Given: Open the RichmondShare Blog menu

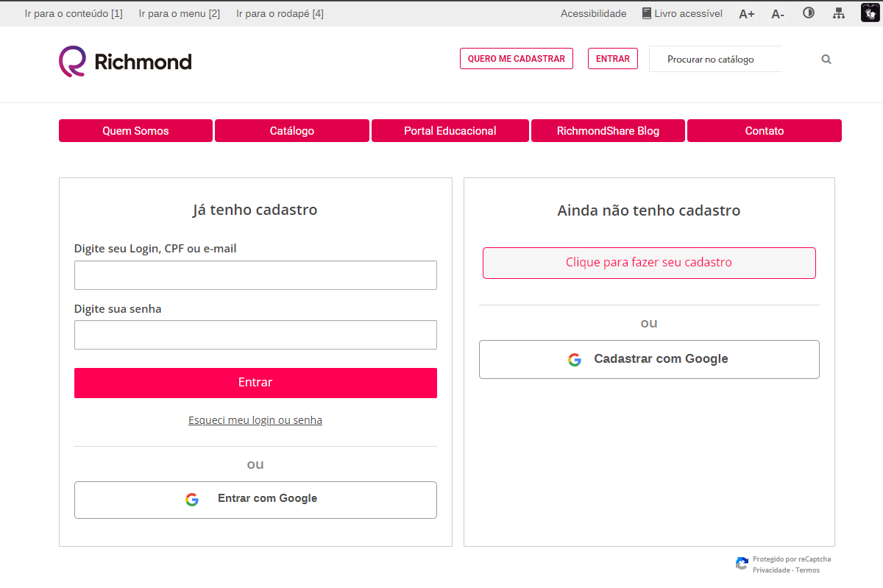Looking at the screenshot, I should click(608, 131).
